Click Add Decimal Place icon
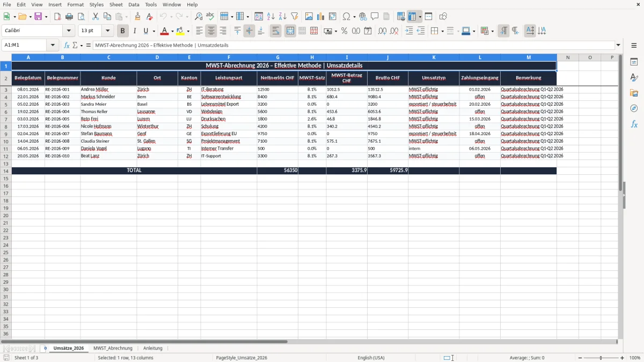 tap(382, 31)
